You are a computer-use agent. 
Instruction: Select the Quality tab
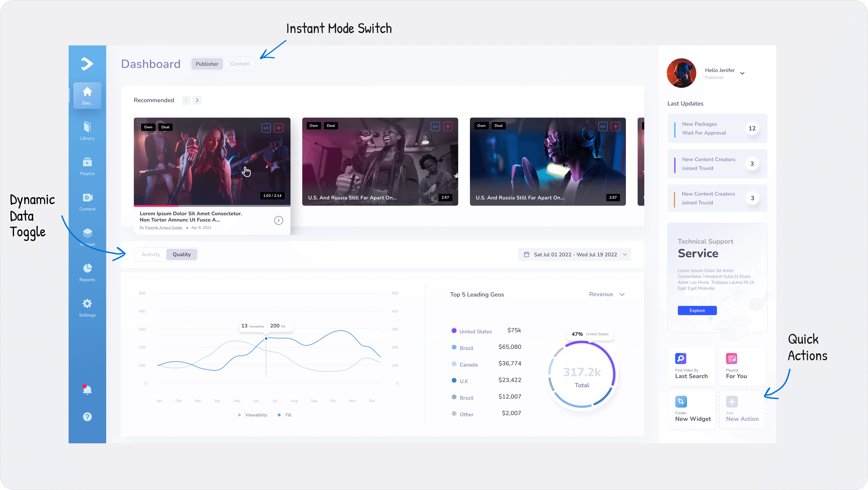pyautogui.click(x=182, y=255)
